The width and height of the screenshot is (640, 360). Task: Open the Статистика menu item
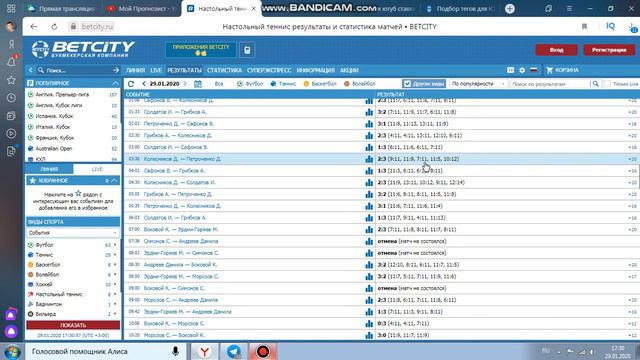[224, 70]
